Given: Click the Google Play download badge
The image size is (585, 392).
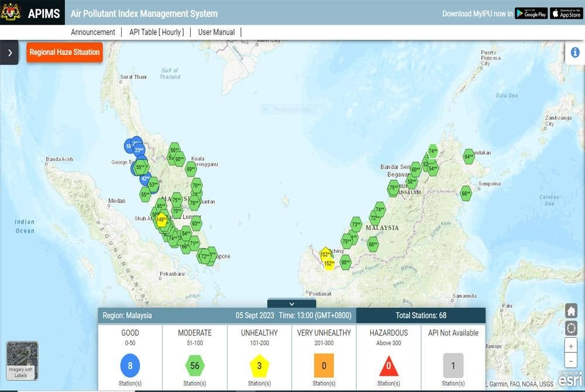Looking at the screenshot, I should [531, 13].
